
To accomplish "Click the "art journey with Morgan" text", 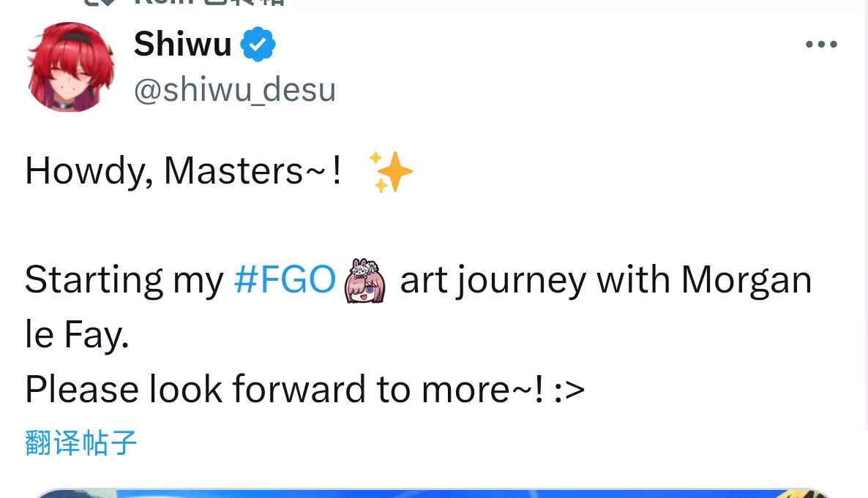I will click(x=605, y=280).
